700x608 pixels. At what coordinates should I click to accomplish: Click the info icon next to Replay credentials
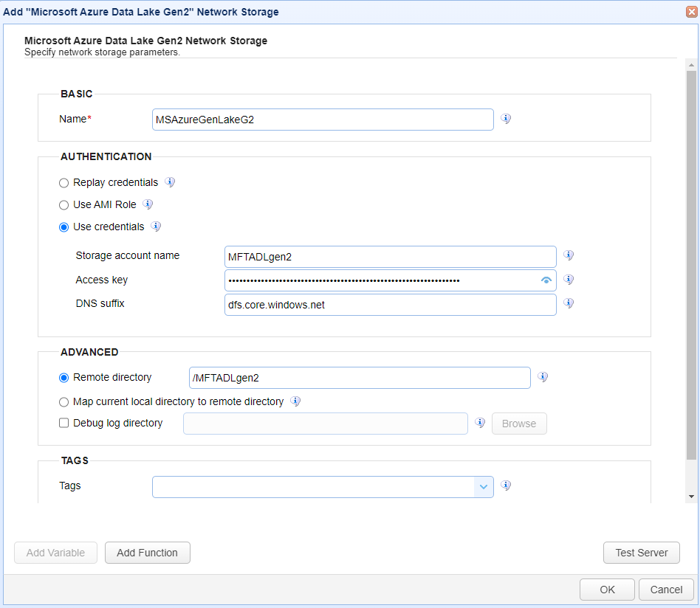pos(170,182)
